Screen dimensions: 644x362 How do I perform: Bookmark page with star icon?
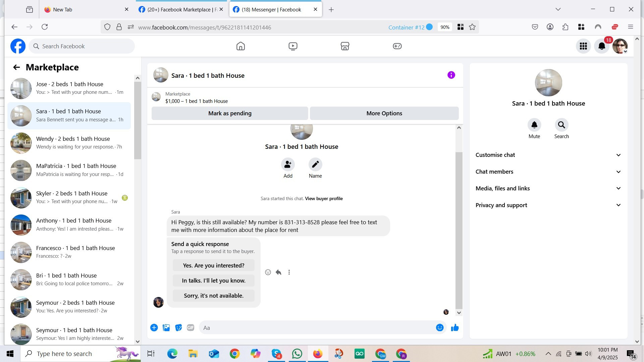(472, 27)
